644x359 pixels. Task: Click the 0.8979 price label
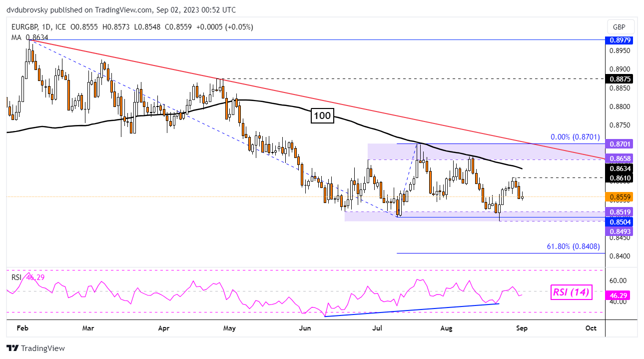click(619, 40)
